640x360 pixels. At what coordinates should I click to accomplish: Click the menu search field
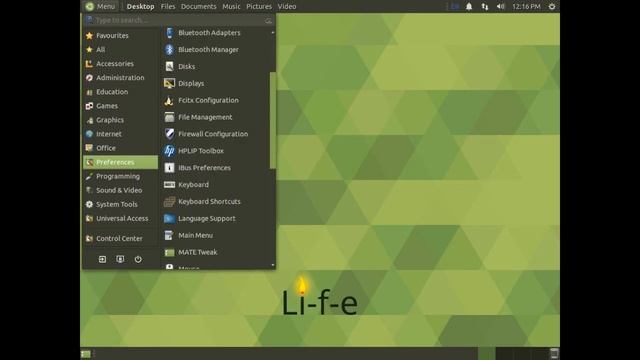pos(179,20)
